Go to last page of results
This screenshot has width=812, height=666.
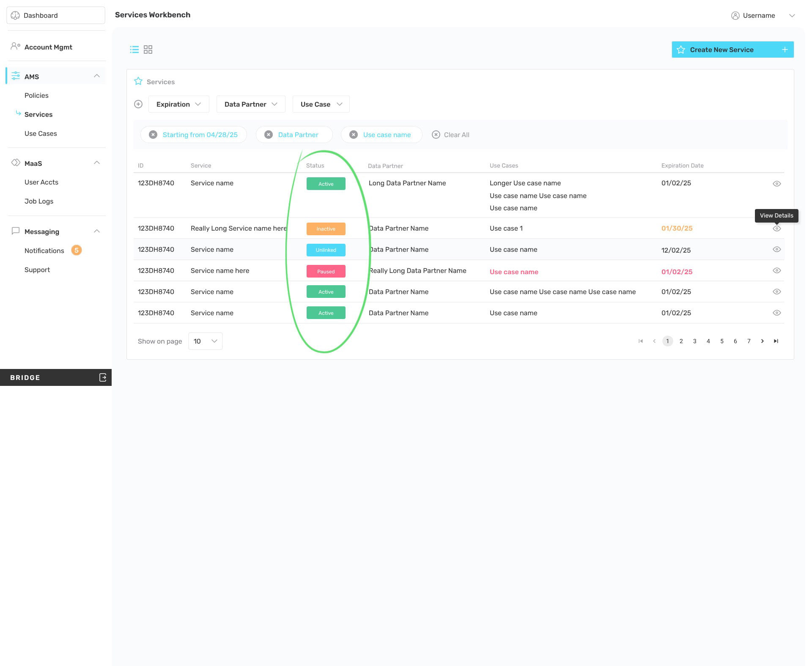[x=776, y=341]
